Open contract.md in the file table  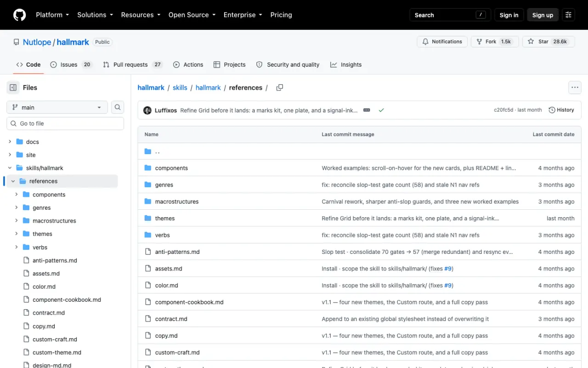click(171, 319)
